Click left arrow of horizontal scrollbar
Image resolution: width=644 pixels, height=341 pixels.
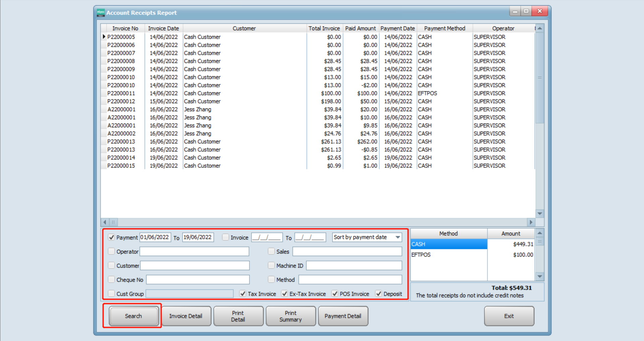[105, 222]
